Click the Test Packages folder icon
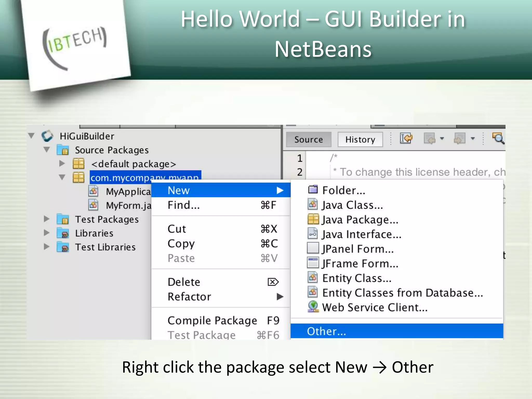This screenshot has width=532, height=399. click(x=63, y=219)
